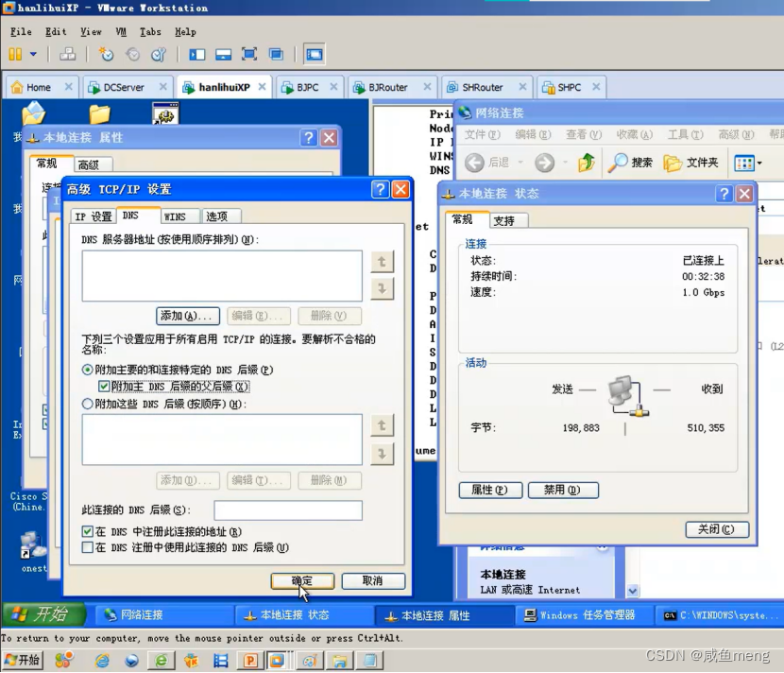This screenshot has height=673, width=784.
Task: Select 附加主要的和连接特定的 DNS 后缀 radio
Action: tap(88, 370)
